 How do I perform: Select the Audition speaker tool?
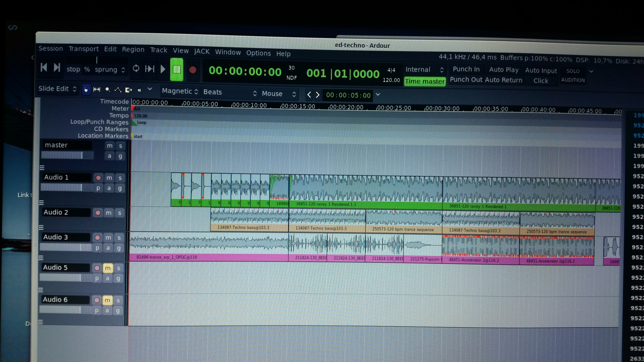(x=139, y=90)
